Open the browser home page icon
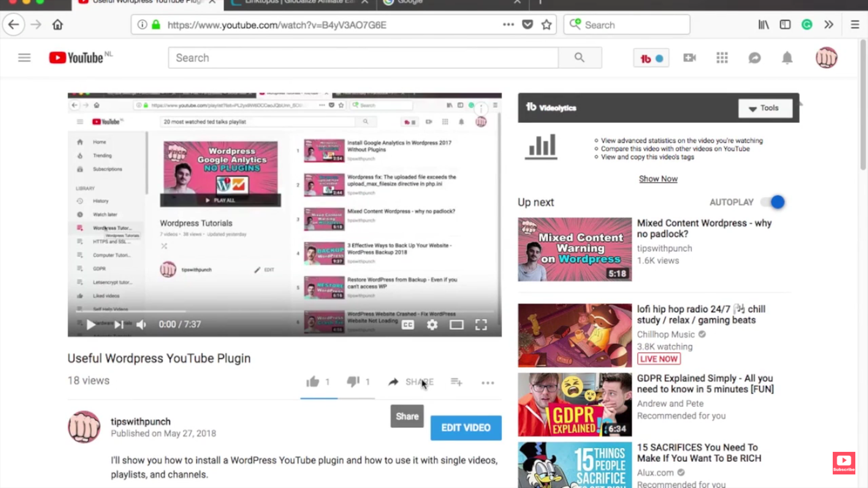 click(57, 24)
